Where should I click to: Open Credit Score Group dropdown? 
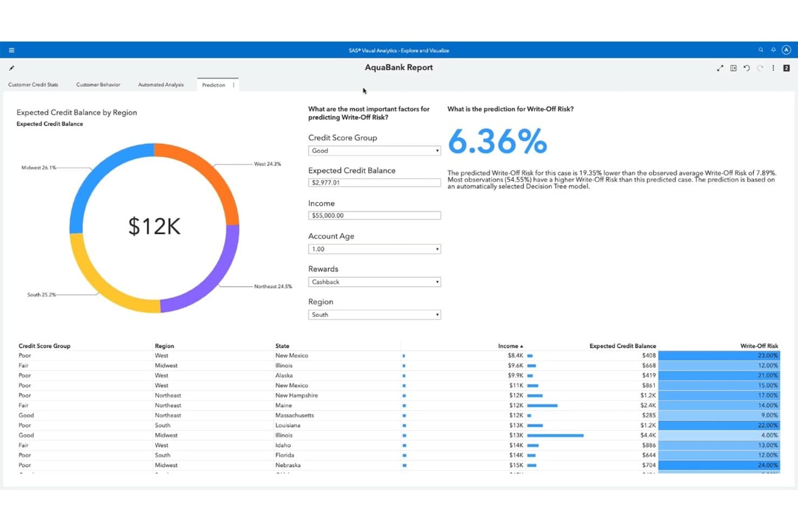click(374, 151)
